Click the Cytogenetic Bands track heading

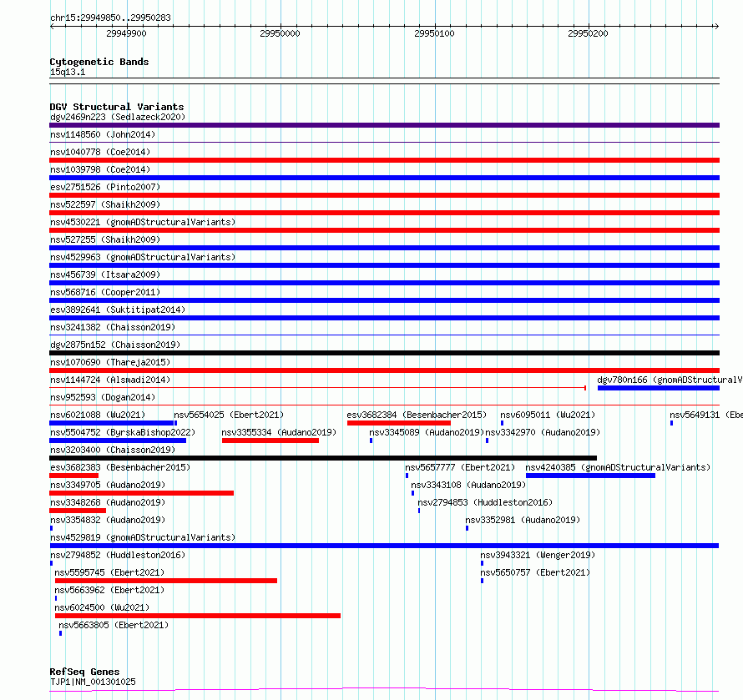click(99, 62)
